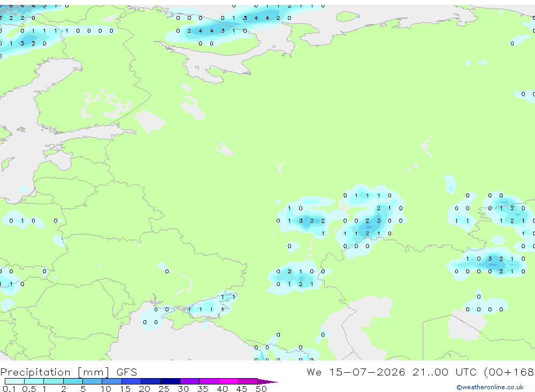Viewport: 535px width, 392px height.
Task: Click the "30" legend scale label
Action: pos(183,389)
